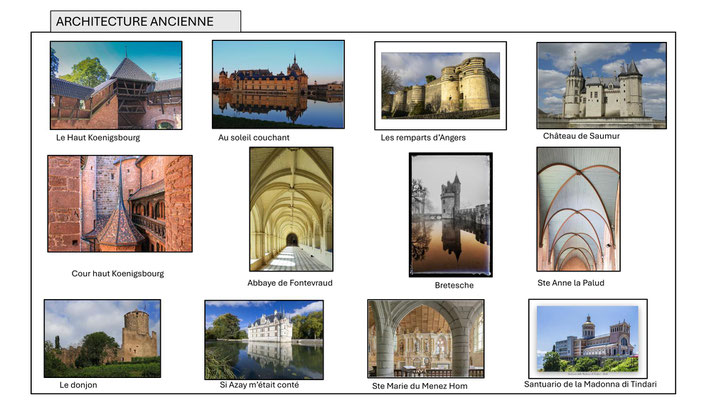Screen dimensions: 711x400
Task: Click the ARCHITECTURE ANCIENNE title tab
Action: (x=146, y=21)
